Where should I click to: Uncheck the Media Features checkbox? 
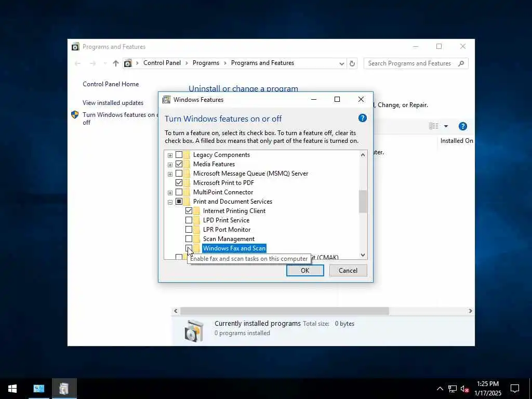(x=179, y=164)
